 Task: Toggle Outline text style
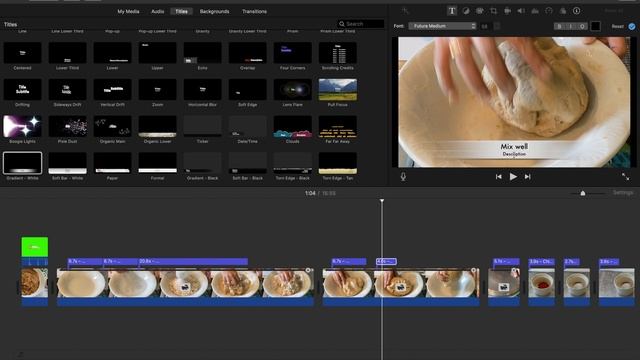tap(582, 26)
